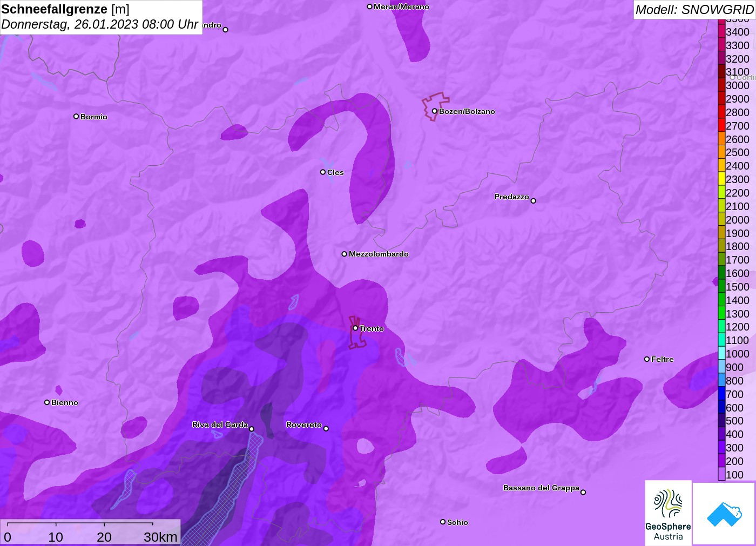Click the Feltre town marker

click(x=647, y=359)
